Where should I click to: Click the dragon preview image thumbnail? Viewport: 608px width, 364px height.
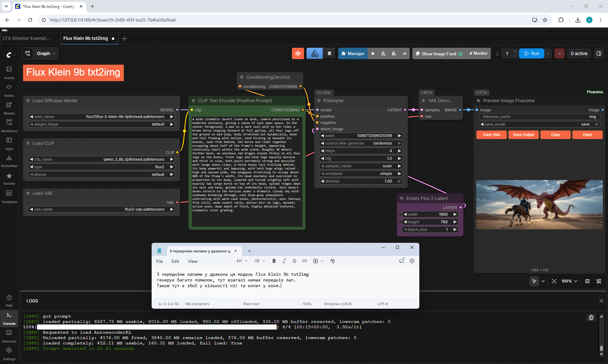point(539,205)
